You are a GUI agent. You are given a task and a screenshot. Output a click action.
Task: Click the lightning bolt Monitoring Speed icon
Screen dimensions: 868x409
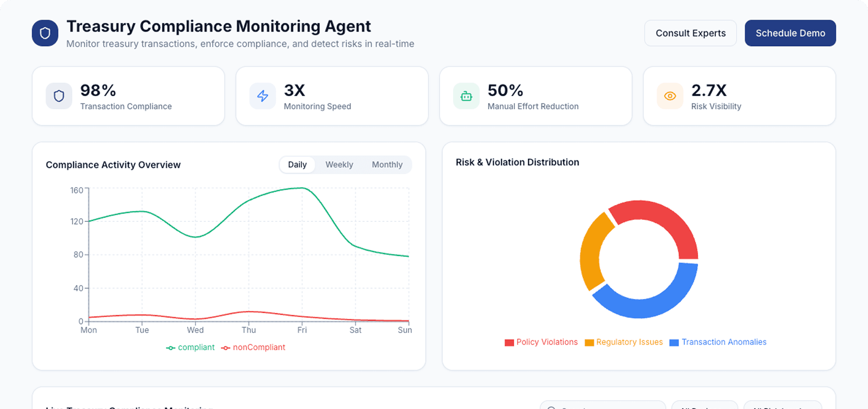coord(263,96)
